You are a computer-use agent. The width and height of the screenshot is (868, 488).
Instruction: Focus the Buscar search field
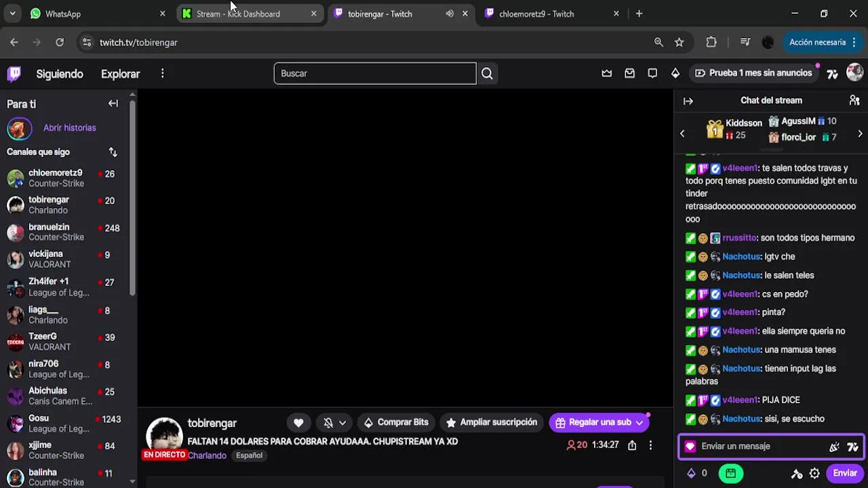coord(375,73)
